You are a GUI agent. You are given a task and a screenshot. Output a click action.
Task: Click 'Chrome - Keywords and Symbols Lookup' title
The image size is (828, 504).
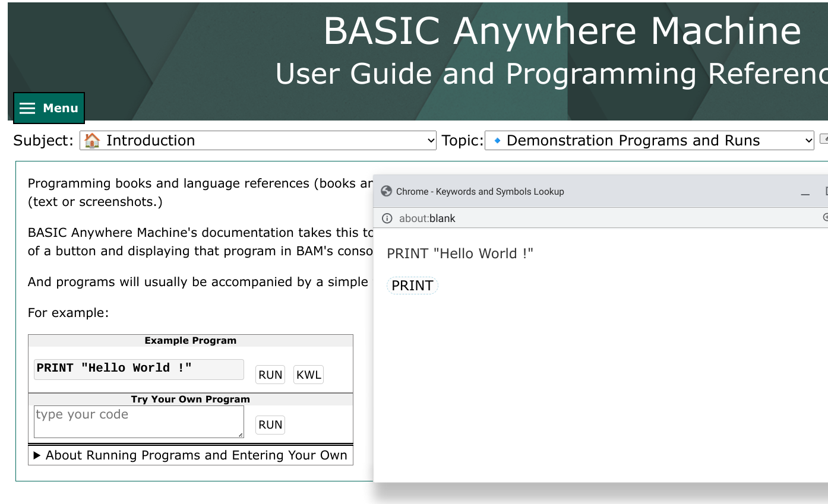(x=480, y=192)
